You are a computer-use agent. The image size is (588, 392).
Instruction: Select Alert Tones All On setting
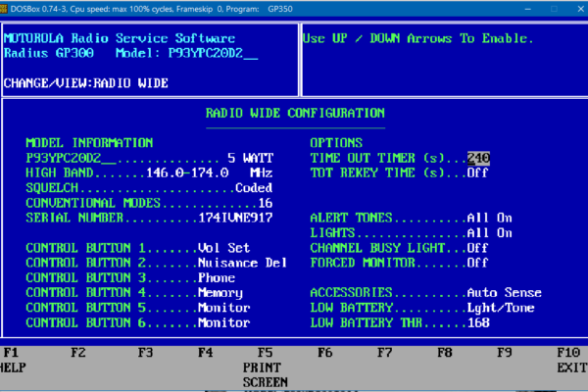tap(489, 218)
